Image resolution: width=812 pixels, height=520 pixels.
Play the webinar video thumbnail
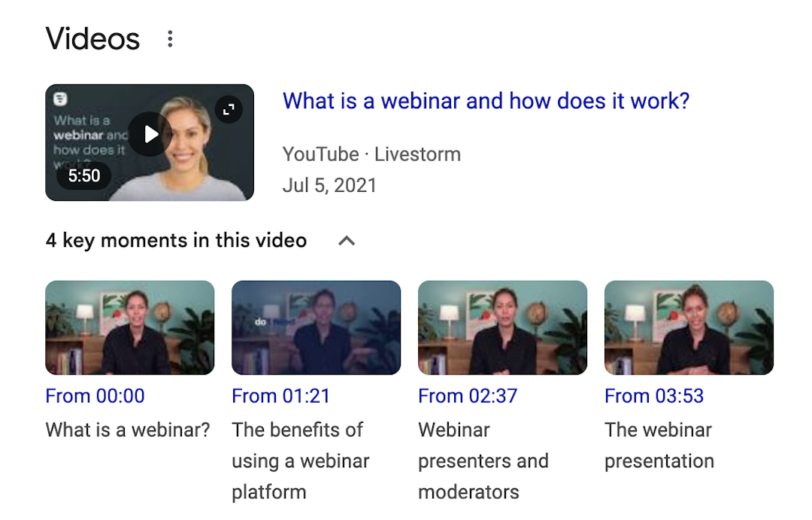[x=150, y=134]
